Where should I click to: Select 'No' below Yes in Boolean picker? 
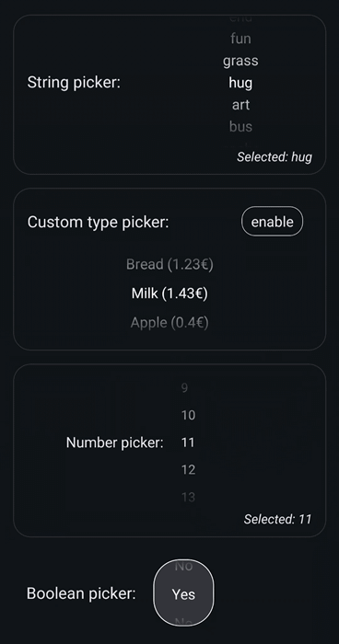pos(183,621)
